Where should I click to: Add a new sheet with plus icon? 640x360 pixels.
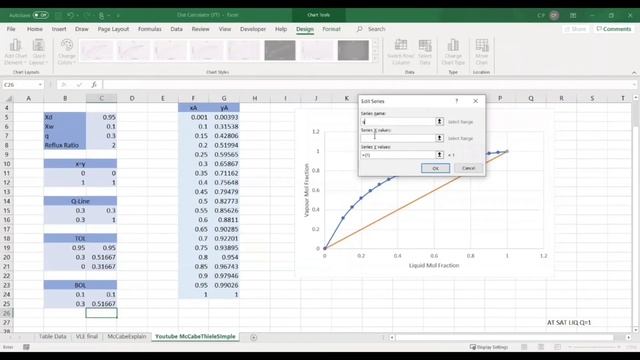point(253,337)
